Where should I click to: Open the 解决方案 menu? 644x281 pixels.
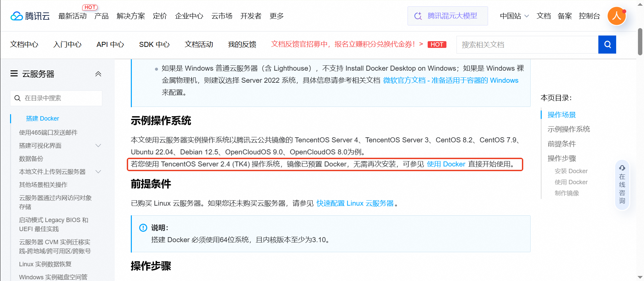point(131,16)
